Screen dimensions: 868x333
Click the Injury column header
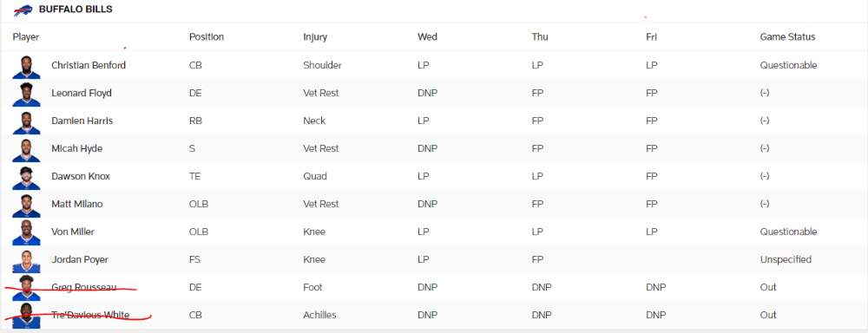pyautogui.click(x=315, y=37)
